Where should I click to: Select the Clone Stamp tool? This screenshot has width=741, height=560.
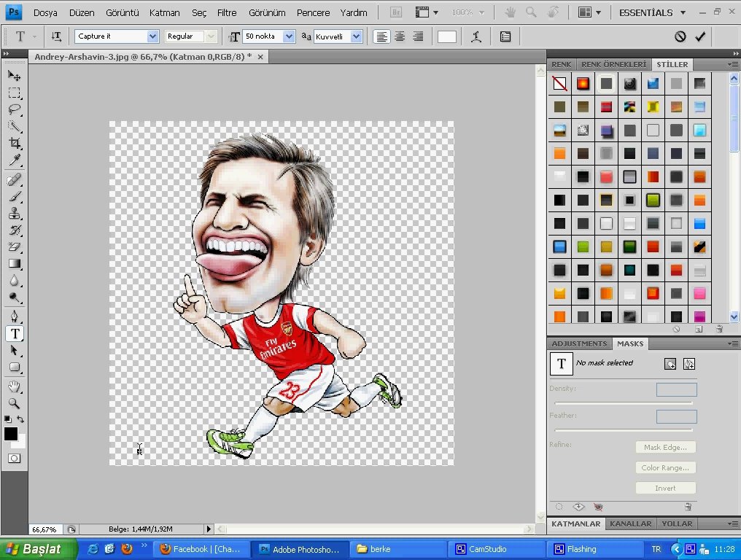tap(14, 214)
